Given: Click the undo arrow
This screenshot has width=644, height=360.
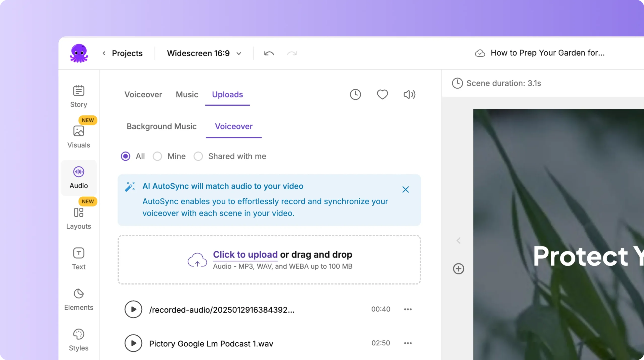Looking at the screenshot, I should (269, 54).
